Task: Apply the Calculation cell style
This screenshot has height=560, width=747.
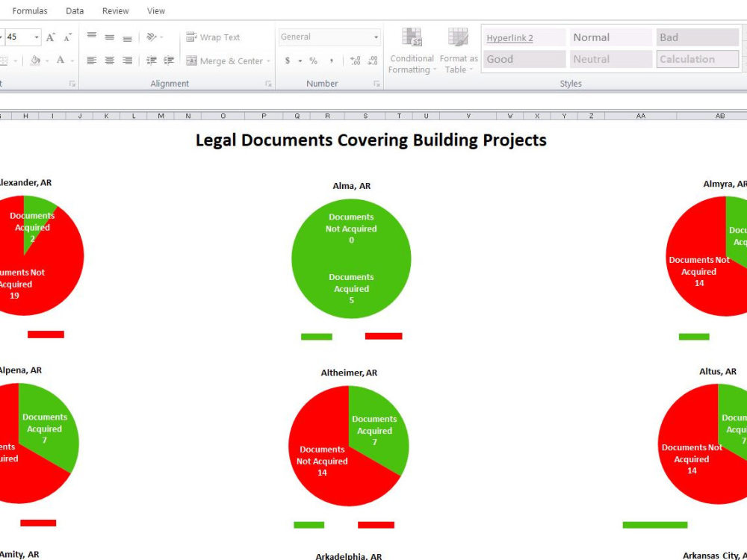Action: pos(698,59)
